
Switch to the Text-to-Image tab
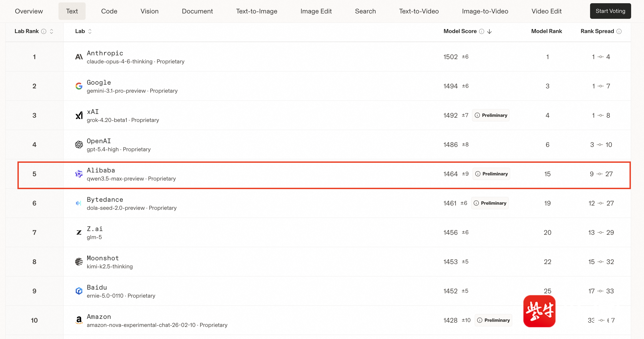257,11
